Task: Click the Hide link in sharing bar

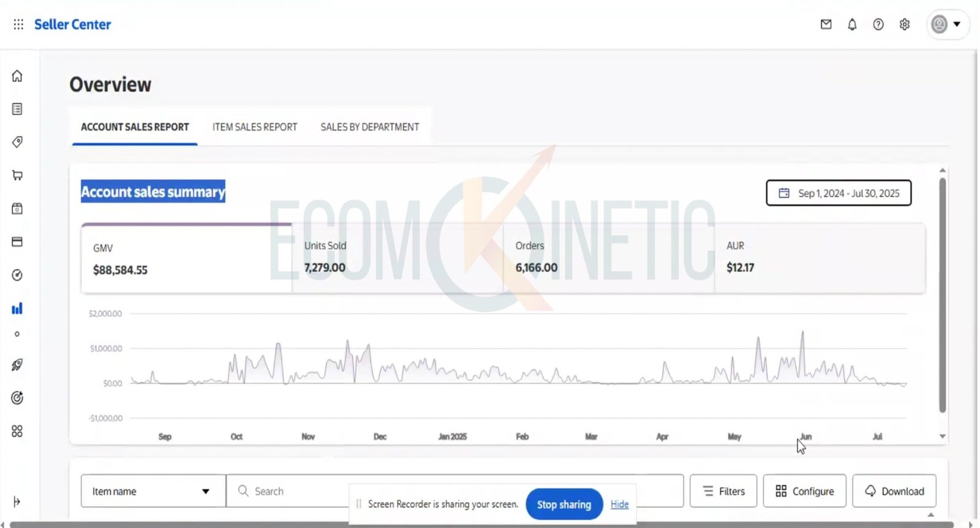Action: 619,504
